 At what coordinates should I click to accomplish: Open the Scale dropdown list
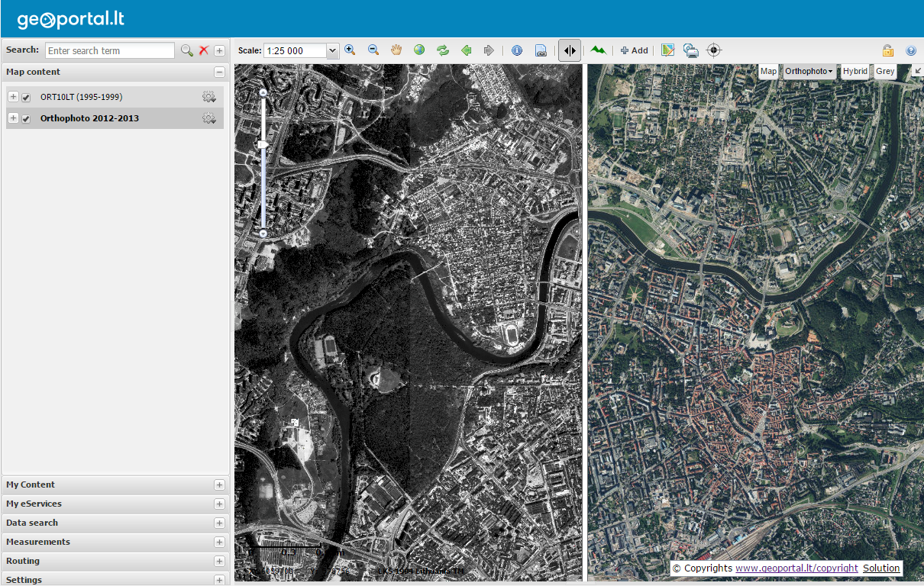332,51
